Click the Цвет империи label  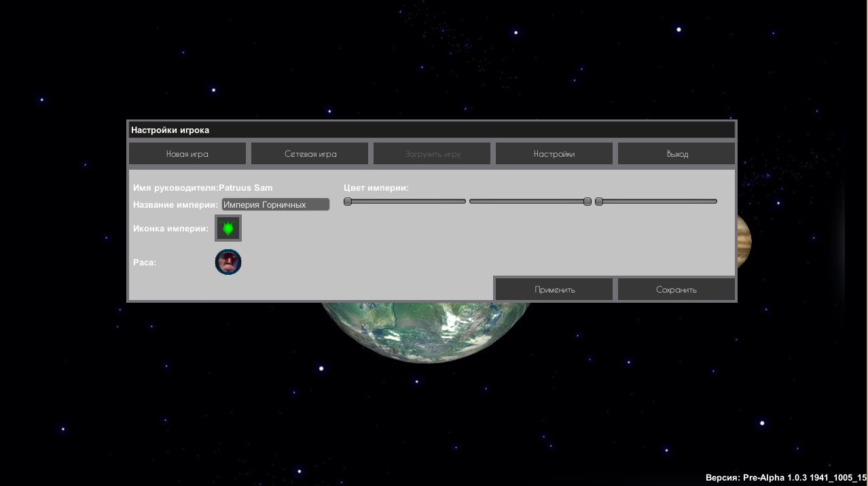tap(376, 188)
